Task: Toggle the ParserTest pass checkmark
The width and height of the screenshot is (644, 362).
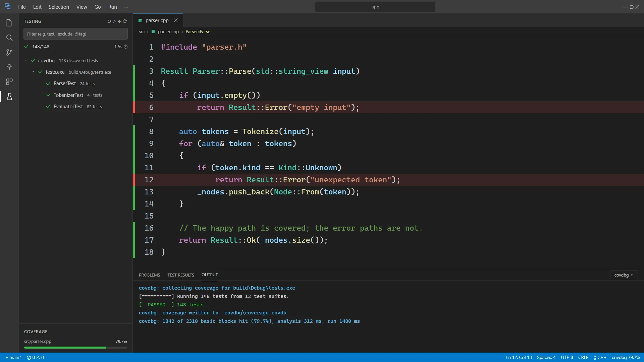Action: point(48,83)
